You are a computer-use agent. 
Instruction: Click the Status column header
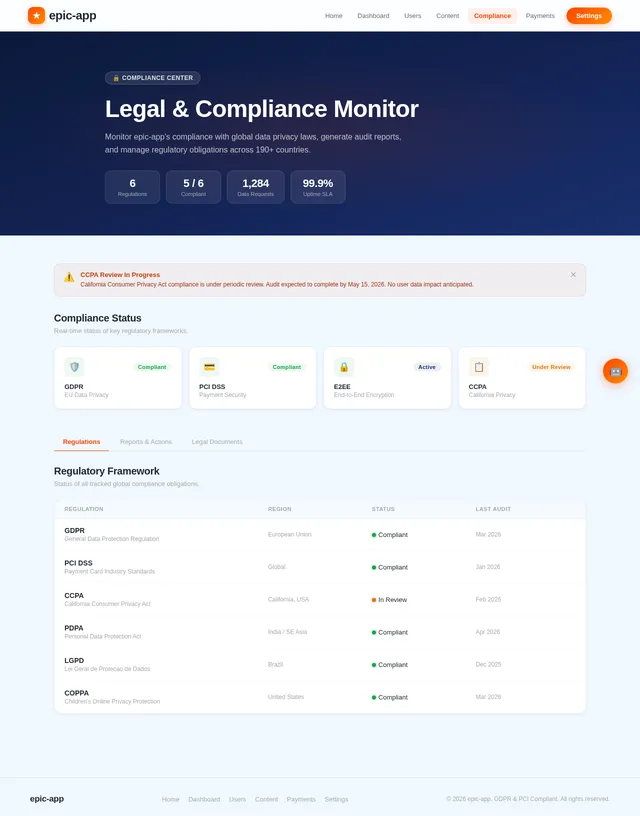pyautogui.click(x=383, y=509)
